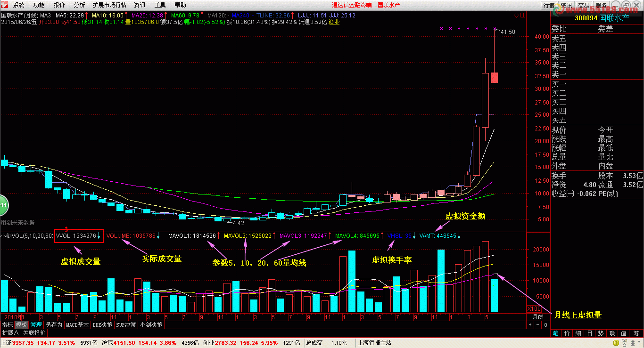
Task: Click the 服务 button at top right
Action: 601,5
